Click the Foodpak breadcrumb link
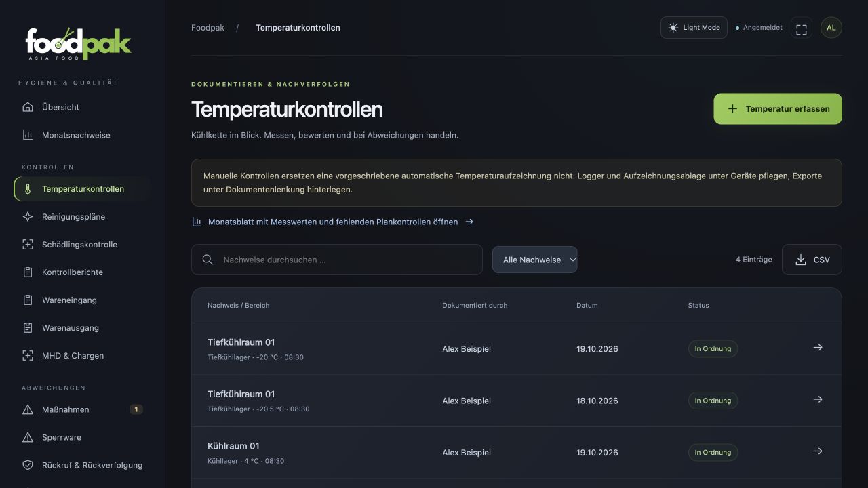 [x=208, y=28]
